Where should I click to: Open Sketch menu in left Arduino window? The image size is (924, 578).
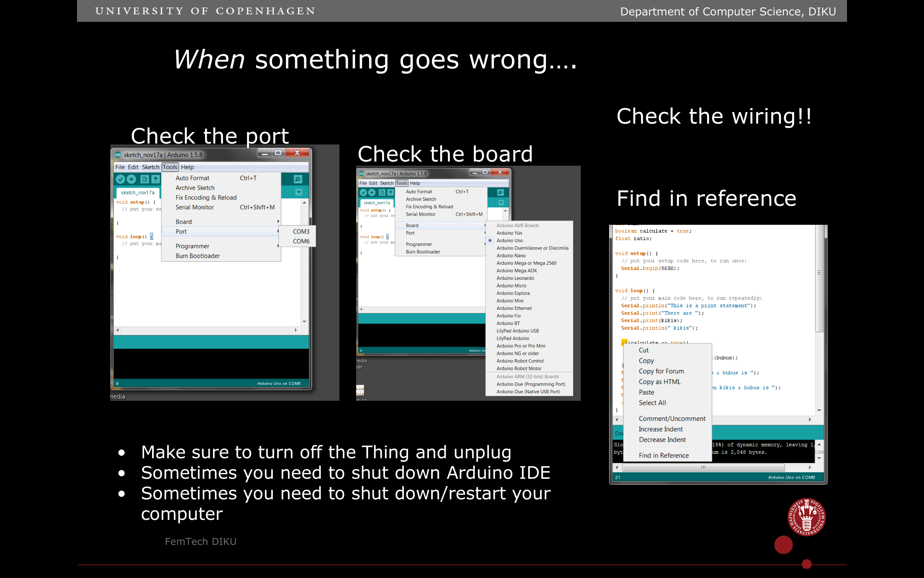[x=150, y=167]
